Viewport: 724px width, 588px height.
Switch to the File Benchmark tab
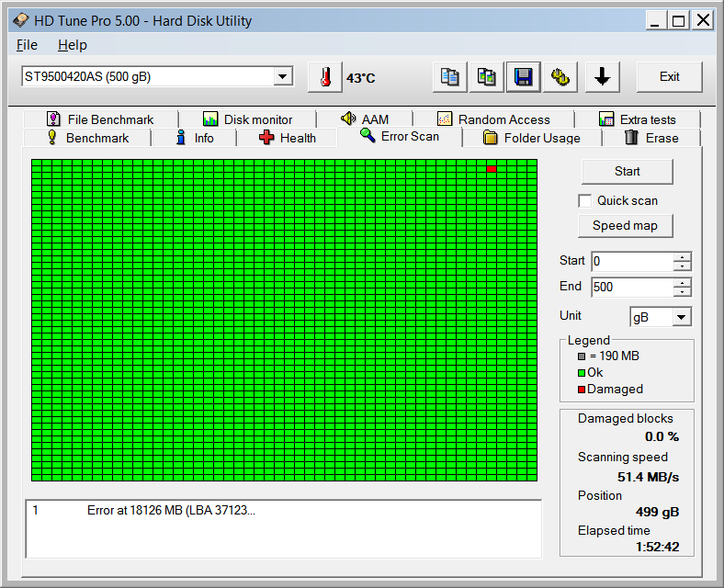(x=101, y=119)
